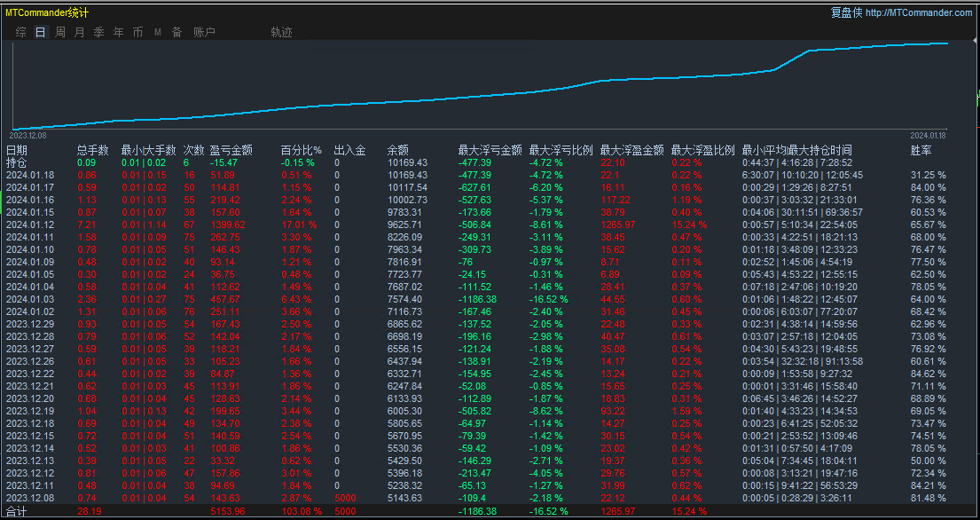
Task: Click the floating profit ratio 1.59 %
Action: click(686, 411)
